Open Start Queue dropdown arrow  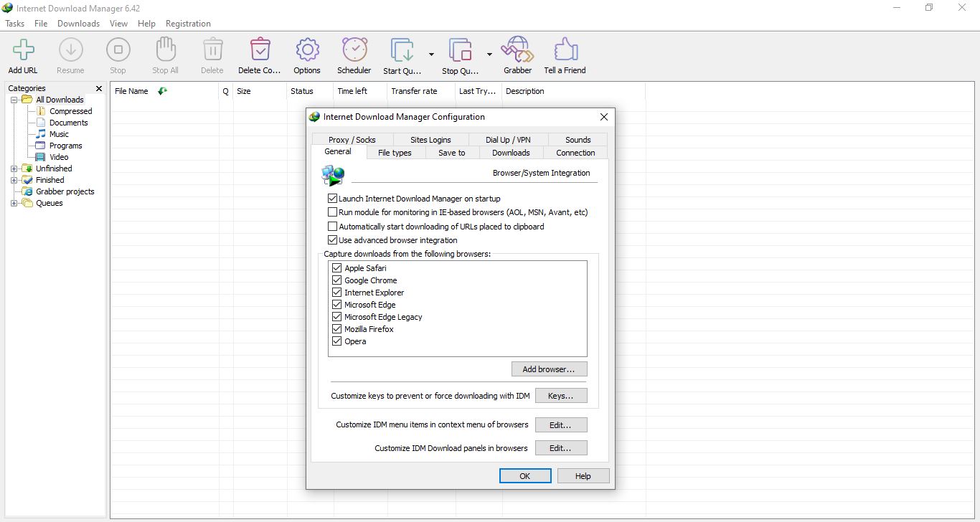click(x=431, y=54)
